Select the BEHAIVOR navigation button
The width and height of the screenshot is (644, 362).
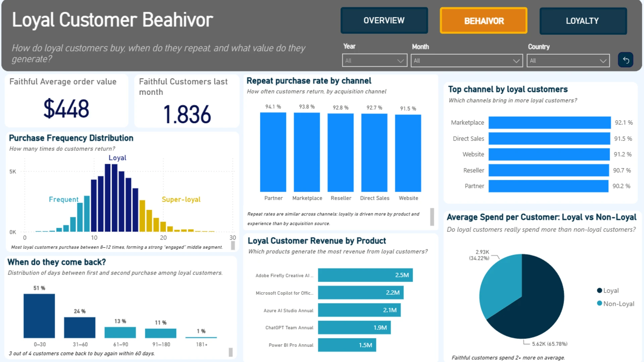pos(483,21)
